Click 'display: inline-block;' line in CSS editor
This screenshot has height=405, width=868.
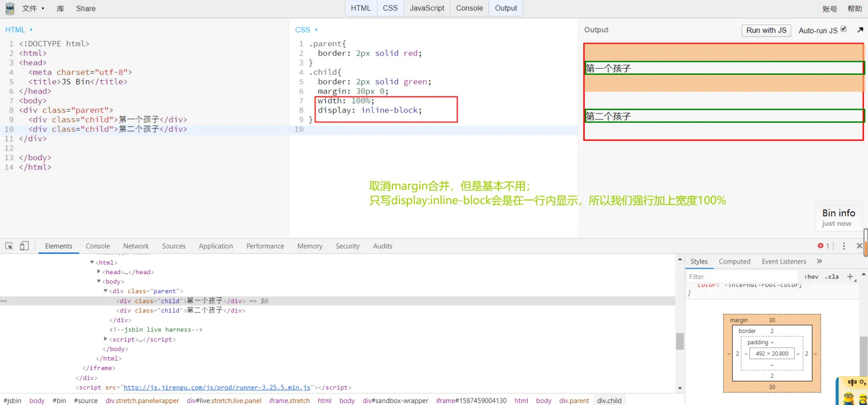coord(370,110)
